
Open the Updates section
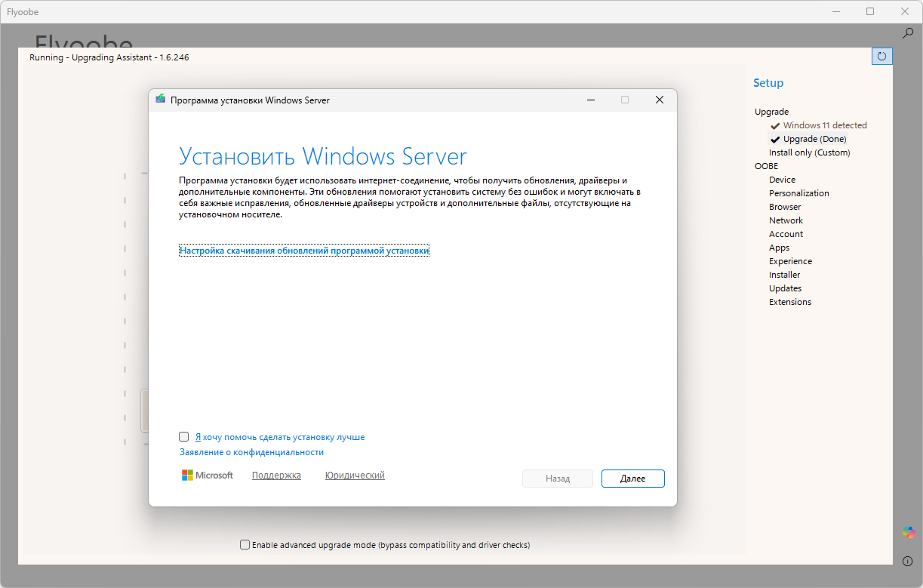(x=785, y=288)
